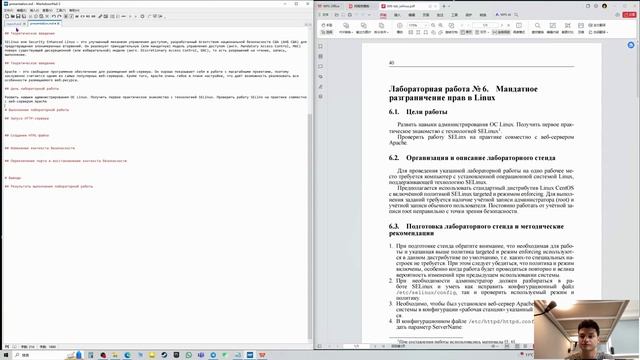Open WhatsApp from taskbar
The width and height of the screenshot is (640, 360).
(189, 355)
